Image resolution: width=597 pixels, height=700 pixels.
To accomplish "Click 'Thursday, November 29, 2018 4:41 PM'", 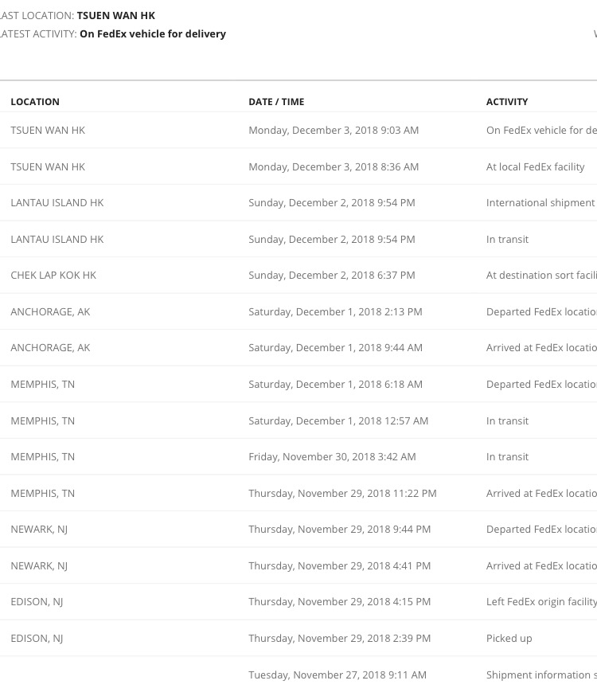I will point(340,565).
